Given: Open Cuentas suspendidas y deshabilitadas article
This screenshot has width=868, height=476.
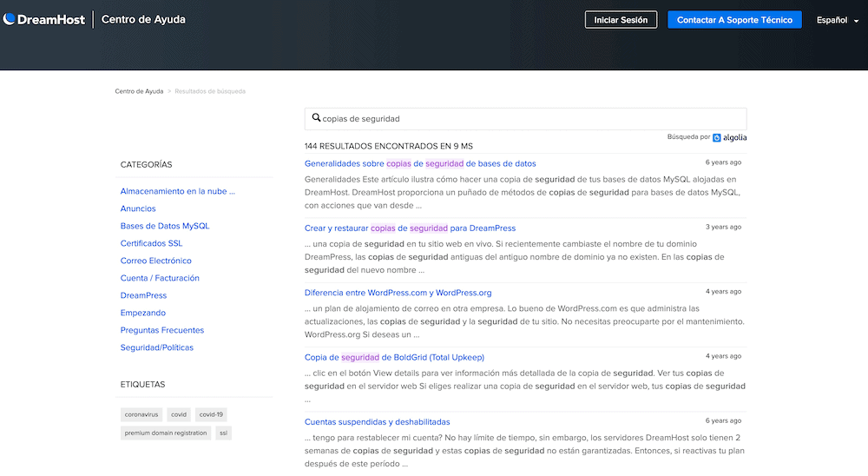Looking at the screenshot, I should [377, 421].
